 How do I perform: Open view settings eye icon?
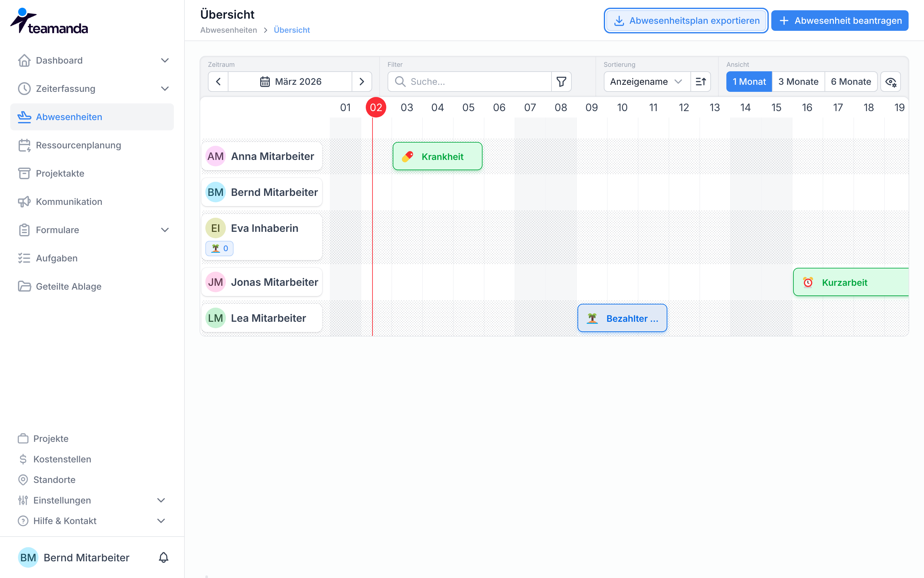click(891, 82)
